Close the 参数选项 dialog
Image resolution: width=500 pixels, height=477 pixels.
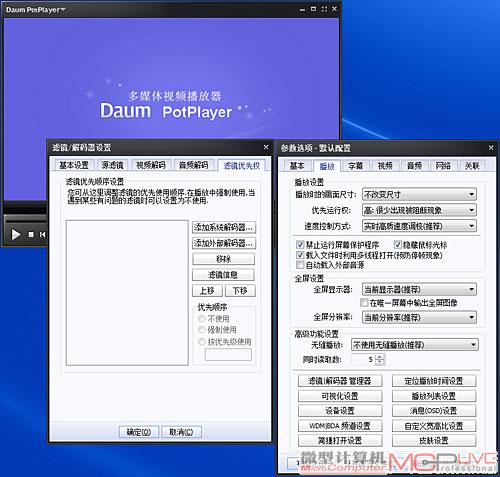point(491,147)
